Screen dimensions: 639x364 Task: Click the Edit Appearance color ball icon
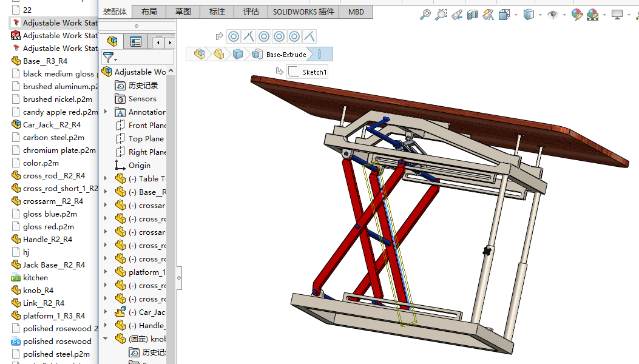pyautogui.click(x=576, y=15)
